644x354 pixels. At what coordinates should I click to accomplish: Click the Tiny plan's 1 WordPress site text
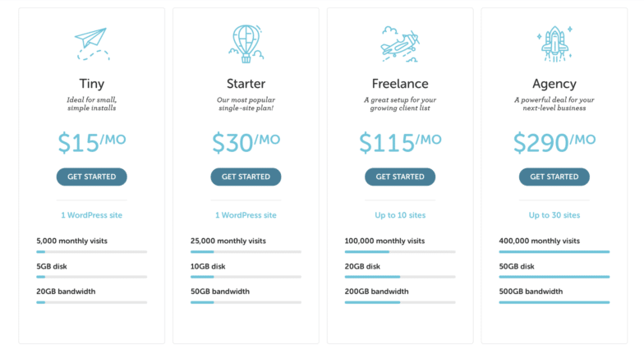click(x=91, y=215)
